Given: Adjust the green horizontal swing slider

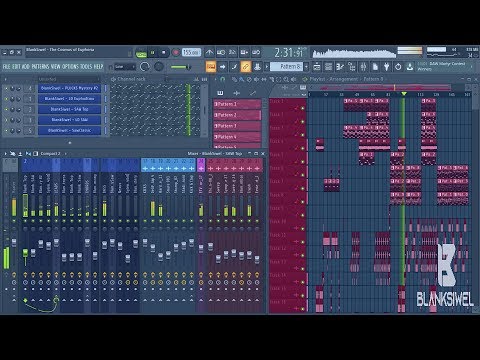Looking at the screenshot, I should coord(180,67).
